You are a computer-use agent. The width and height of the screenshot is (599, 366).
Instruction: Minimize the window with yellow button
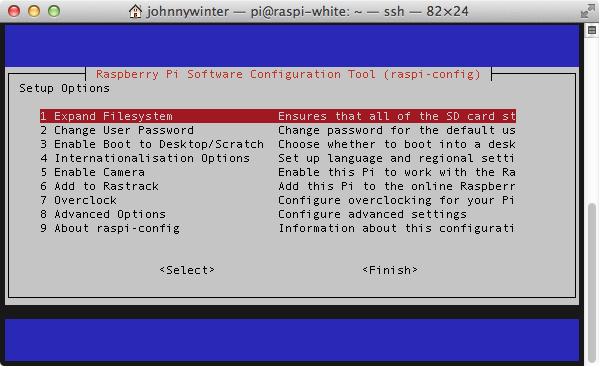click(34, 11)
